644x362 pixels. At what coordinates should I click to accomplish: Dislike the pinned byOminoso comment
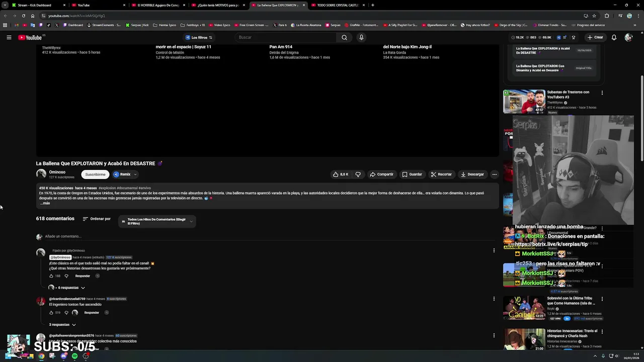point(66,276)
